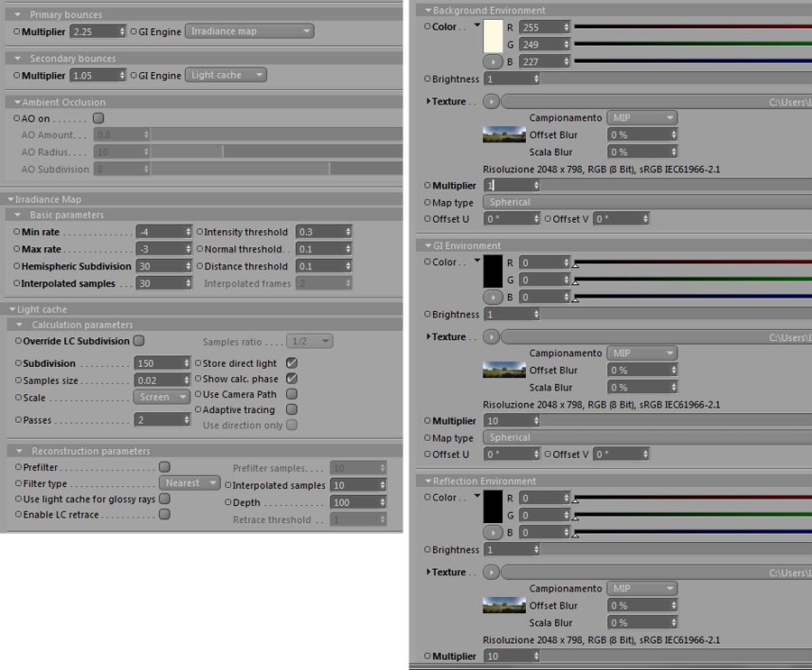Image resolution: width=812 pixels, height=670 pixels.
Task: Toggle keyframe circle beside Passes
Action: tap(19, 420)
